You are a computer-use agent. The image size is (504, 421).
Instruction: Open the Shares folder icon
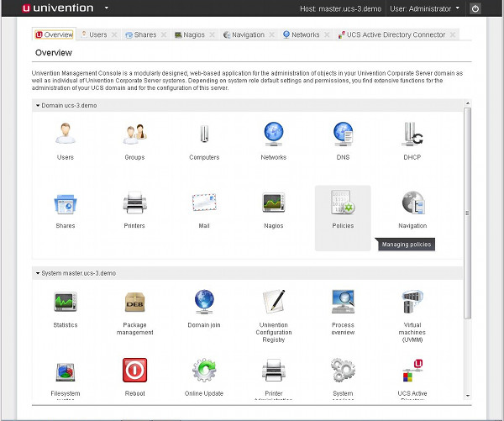66,204
